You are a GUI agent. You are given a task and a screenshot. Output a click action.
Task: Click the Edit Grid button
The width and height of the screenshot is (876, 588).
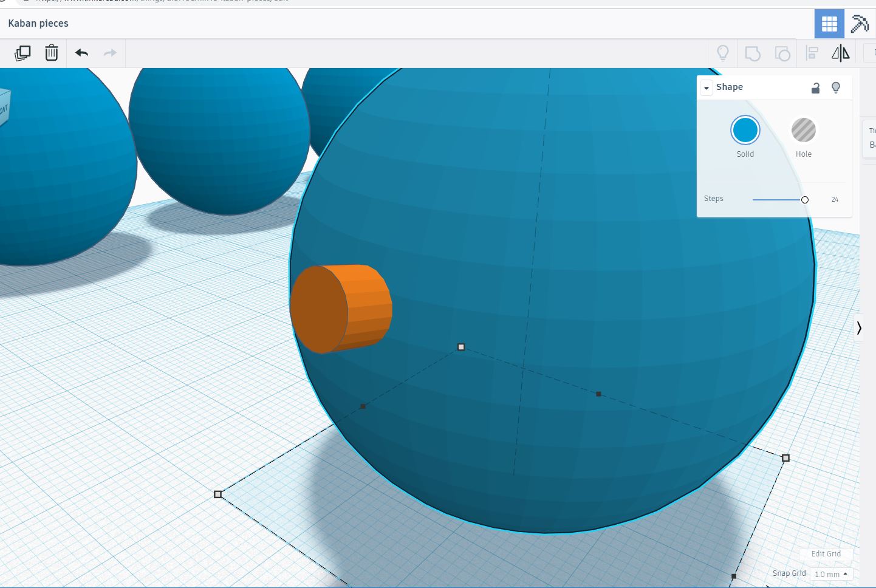pyautogui.click(x=826, y=553)
